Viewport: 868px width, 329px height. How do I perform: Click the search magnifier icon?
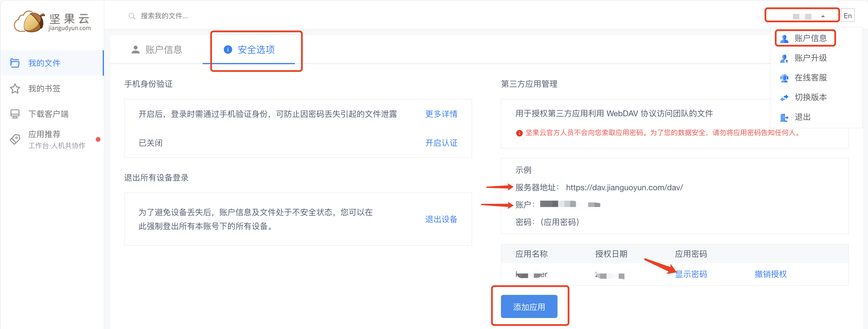pyautogui.click(x=132, y=16)
